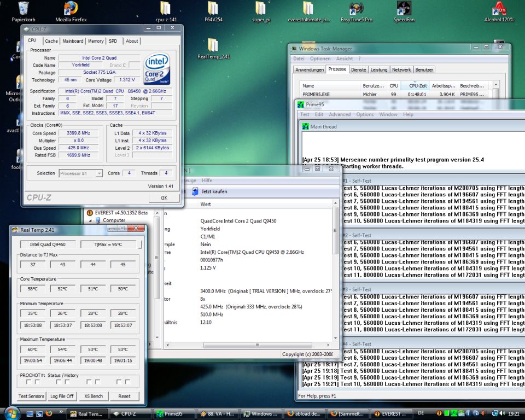Click the Jetzt kaufen toolbar icon in EVEREST
This screenshot has height=420, width=525.
coord(196,191)
